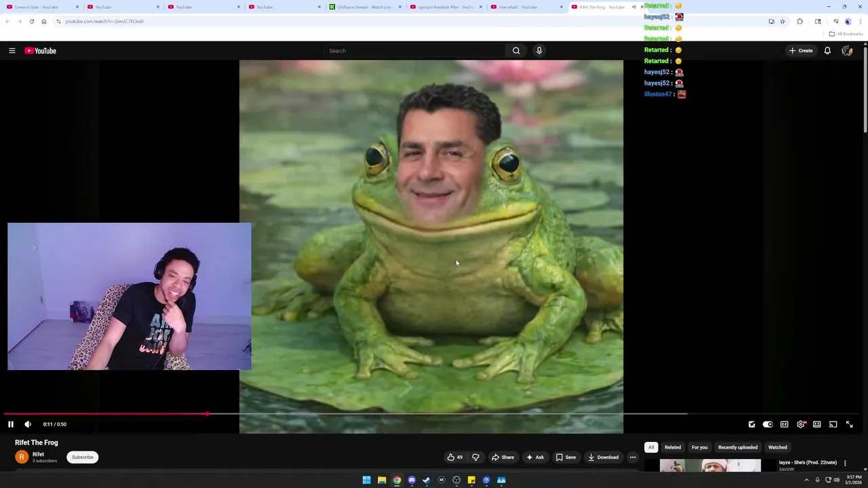Open Sticky Notes yellow taskbar icon
Viewport: 868px width, 488px height.
[x=471, y=480]
